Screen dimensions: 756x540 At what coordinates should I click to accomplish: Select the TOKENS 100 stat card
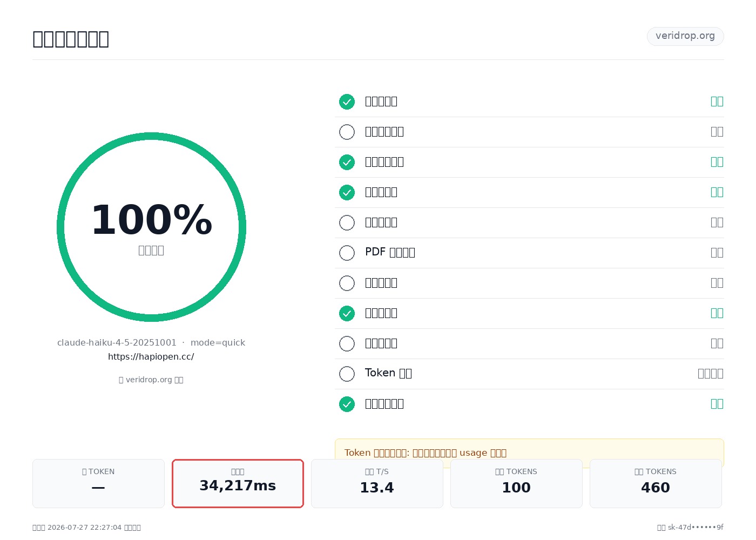(516, 483)
